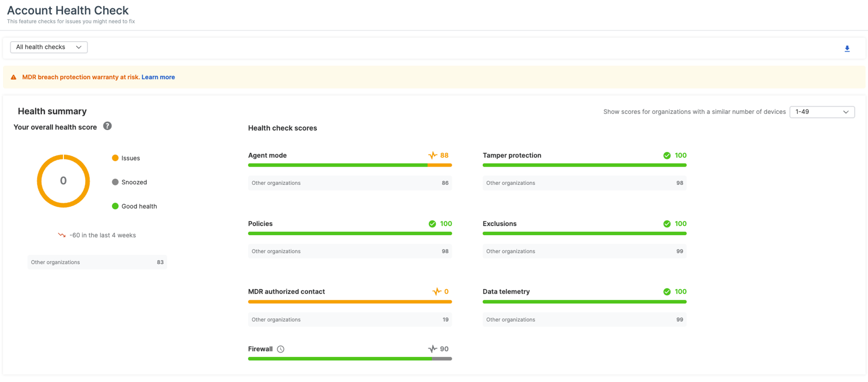Click the Firewall snoozed clock icon
Screen dimensions: 868x382
281,349
